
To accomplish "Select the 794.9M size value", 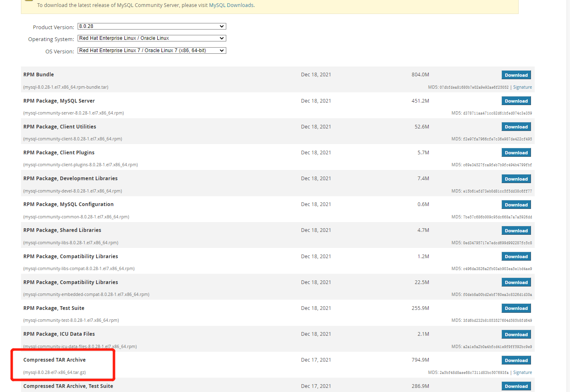I will [x=420, y=360].
